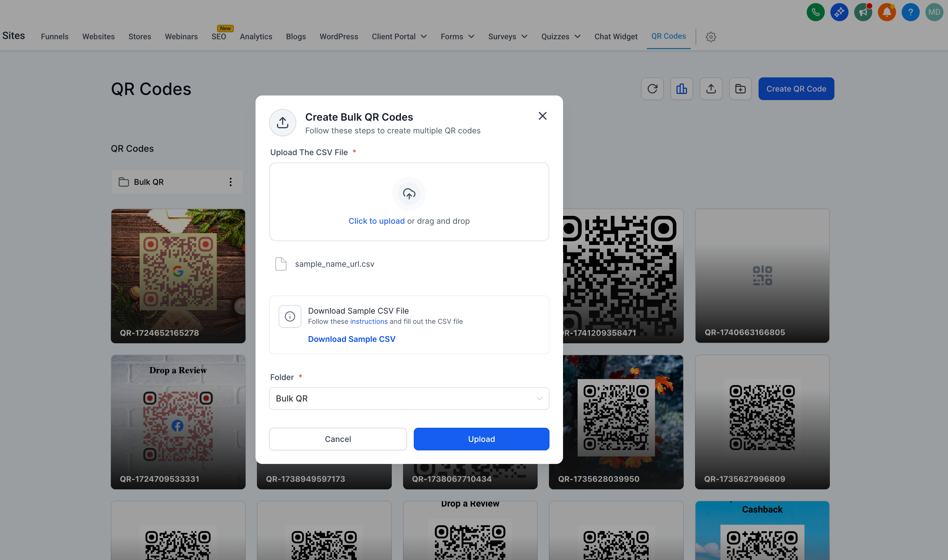948x560 pixels.
Task: Select the QR Codes tab
Action: click(668, 36)
